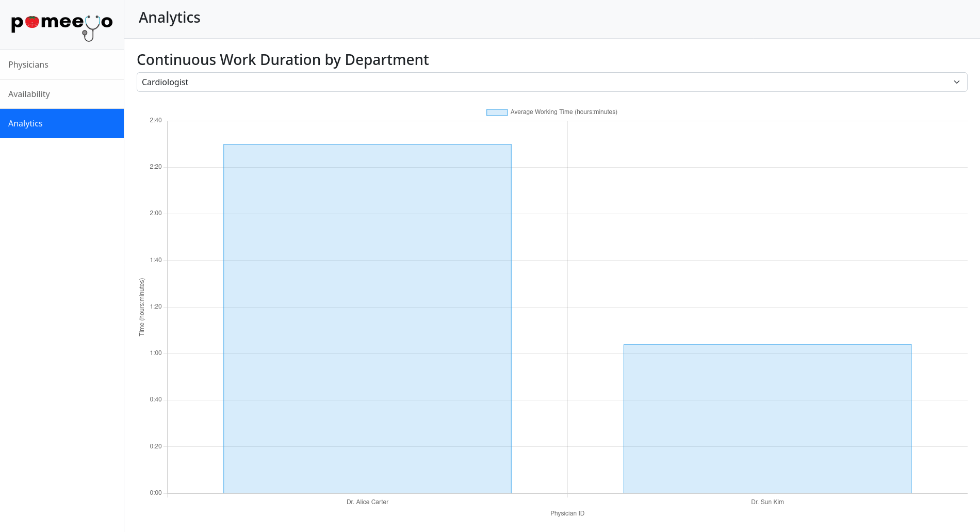The image size is (980, 532).
Task: Click the Continuous Work Duration by Department heading
Action: pyautogui.click(x=283, y=60)
